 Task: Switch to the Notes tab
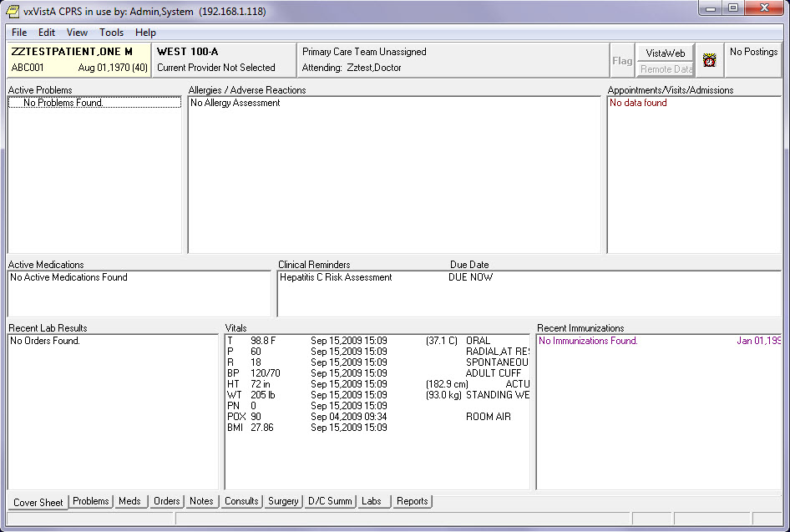pyautogui.click(x=201, y=501)
